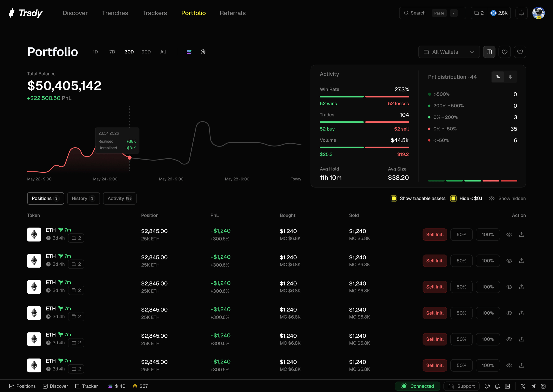The width and height of the screenshot is (553, 392).
Task: Expand the All Wallets dropdown
Action: click(449, 52)
